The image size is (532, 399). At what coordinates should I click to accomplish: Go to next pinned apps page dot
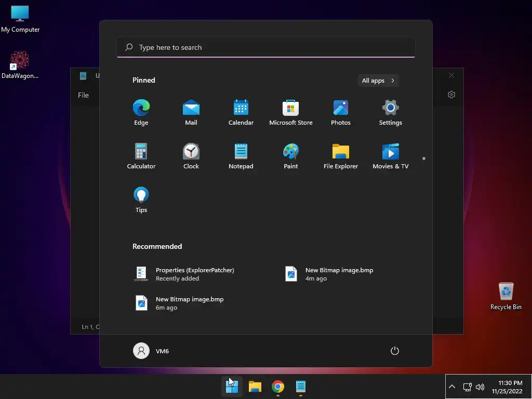click(x=424, y=158)
